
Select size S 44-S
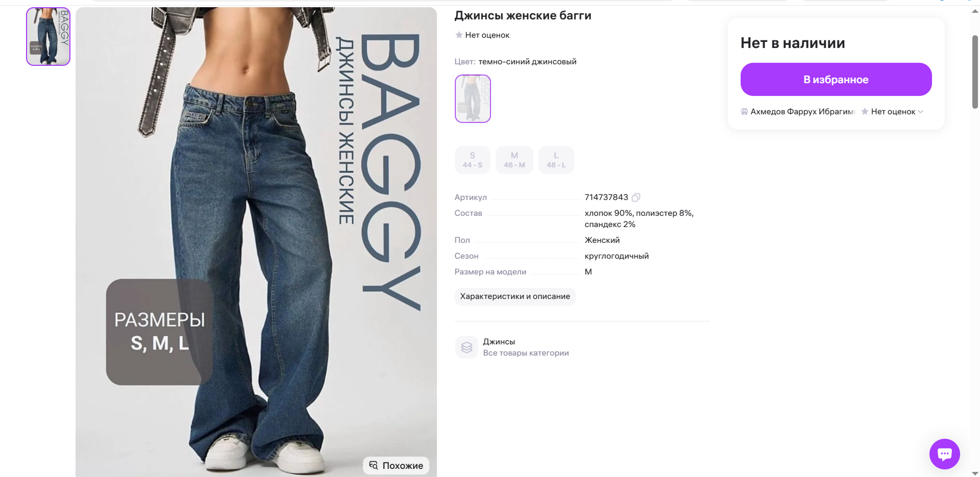point(473,160)
